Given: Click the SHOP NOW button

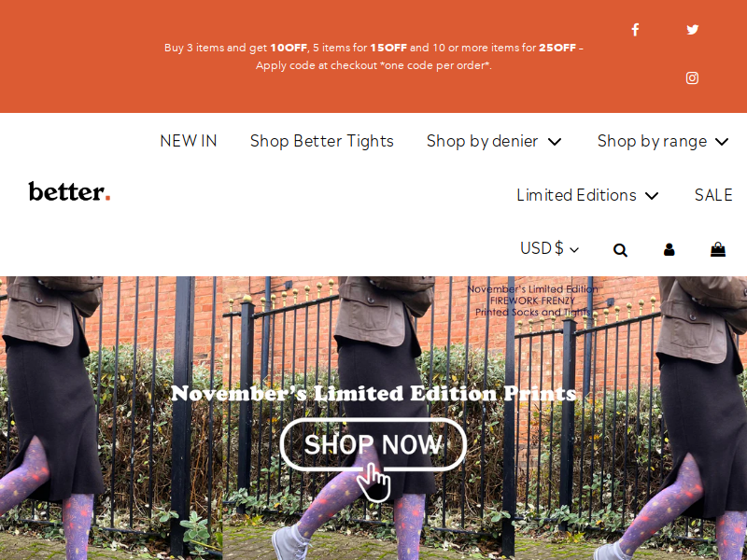Looking at the screenshot, I should pyautogui.click(x=373, y=445).
